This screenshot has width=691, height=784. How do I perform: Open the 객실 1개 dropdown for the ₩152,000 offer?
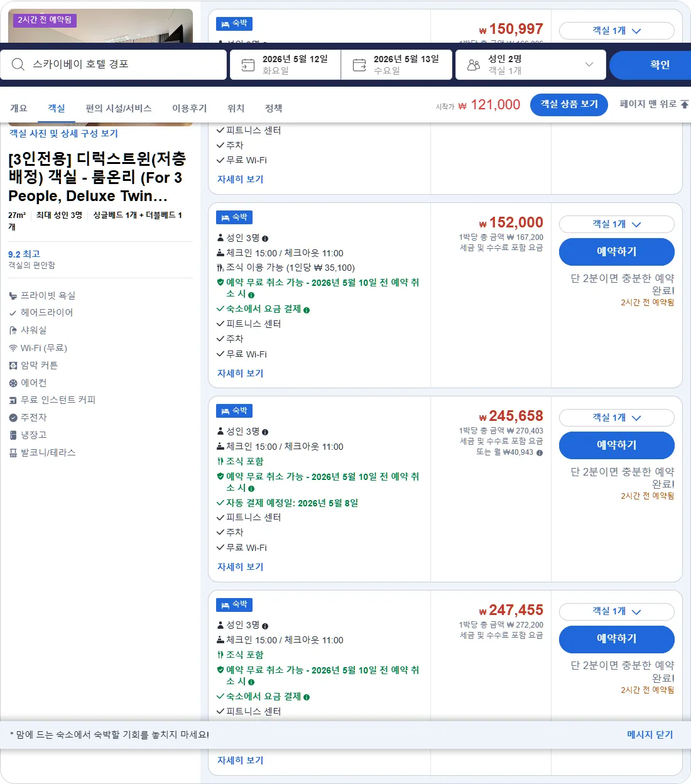(617, 224)
